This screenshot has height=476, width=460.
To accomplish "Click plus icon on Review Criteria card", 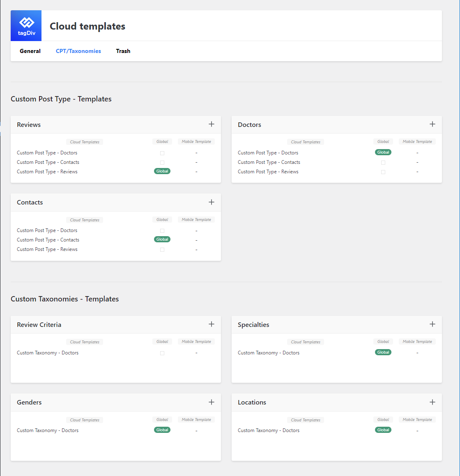I will (x=212, y=324).
